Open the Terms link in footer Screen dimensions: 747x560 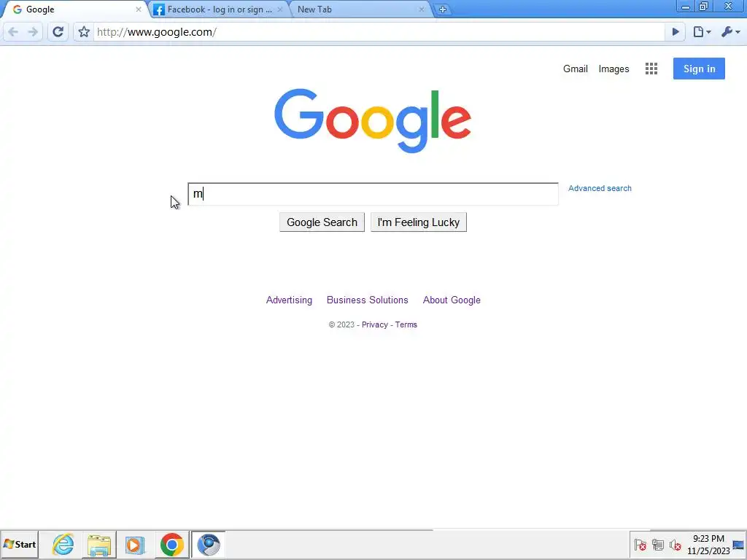pos(406,324)
